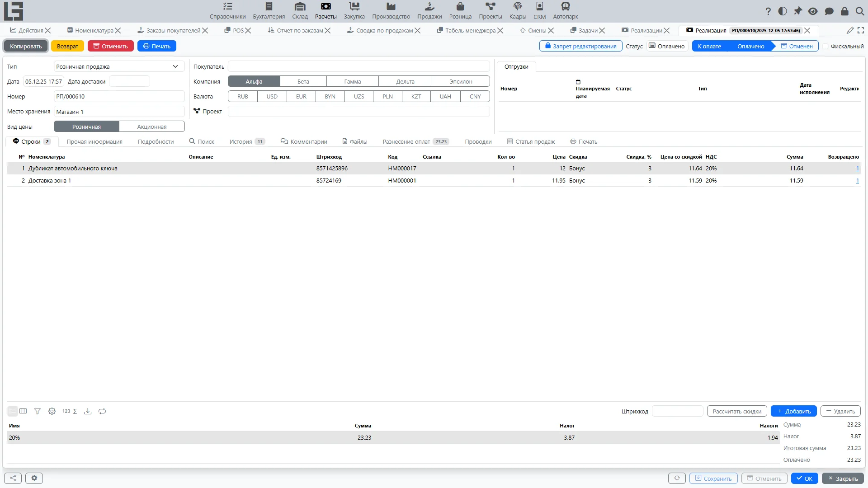Switch to the История tab
Image resolution: width=868 pixels, height=488 pixels.
(247, 142)
